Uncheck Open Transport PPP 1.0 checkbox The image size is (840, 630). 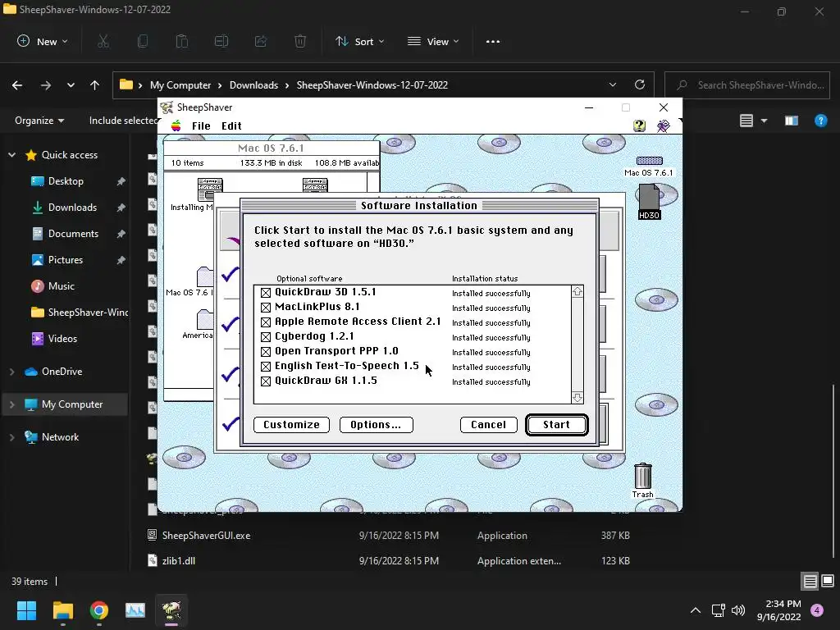point(266,351)
